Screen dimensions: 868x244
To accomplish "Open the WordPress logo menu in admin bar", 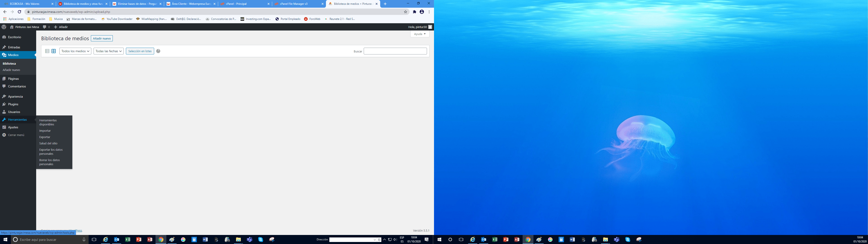I will coord(4,27).
